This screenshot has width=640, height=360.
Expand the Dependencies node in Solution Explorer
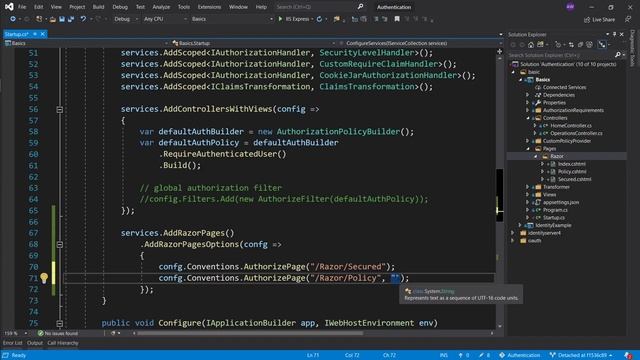tap(528, 95)
